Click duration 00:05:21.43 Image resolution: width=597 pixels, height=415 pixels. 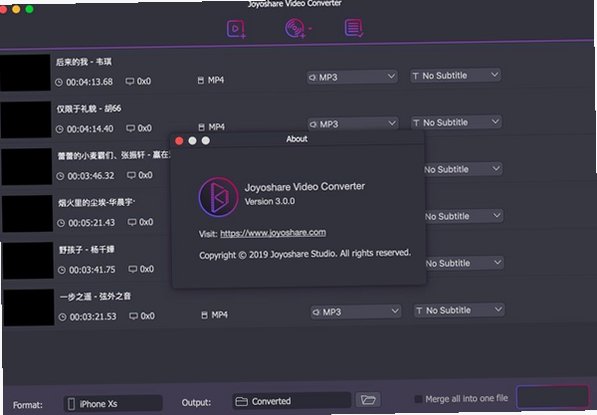point(91,223)
